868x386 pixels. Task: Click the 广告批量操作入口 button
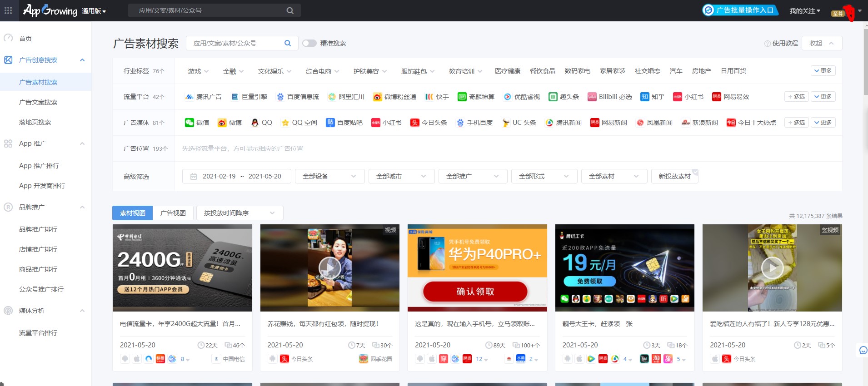740,10
